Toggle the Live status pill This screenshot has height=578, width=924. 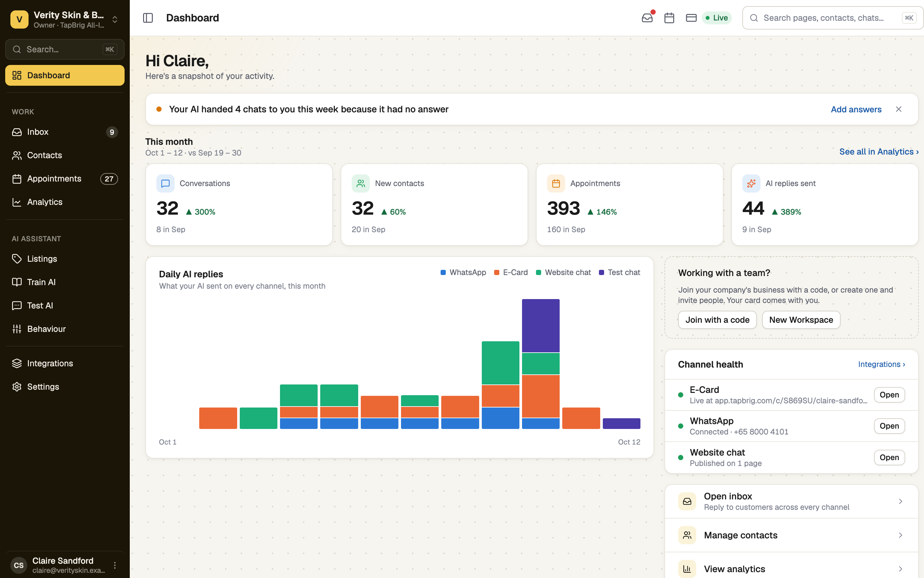point(717,18)
